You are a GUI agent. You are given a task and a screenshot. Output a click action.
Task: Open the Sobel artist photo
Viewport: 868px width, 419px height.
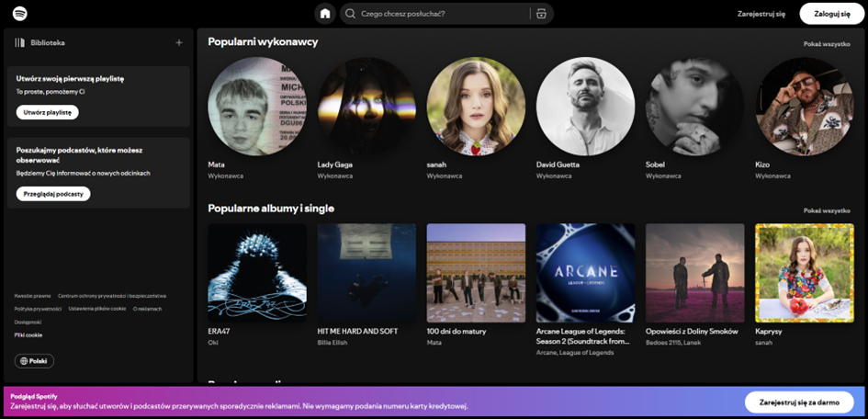694,107
